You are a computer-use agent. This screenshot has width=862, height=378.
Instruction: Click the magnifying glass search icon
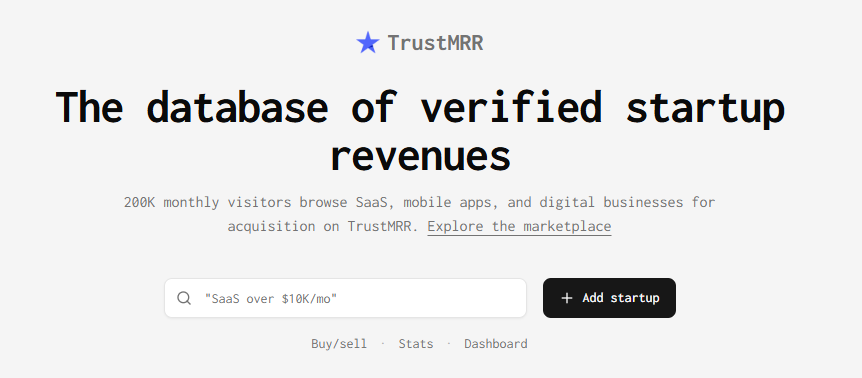click(x=184, y=298)
